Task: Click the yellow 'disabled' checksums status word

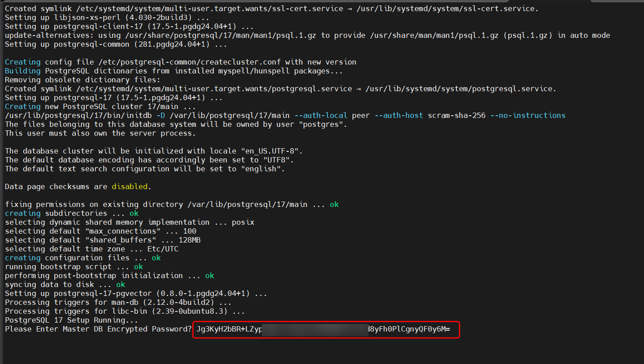Action: click(x=130, y=187)
